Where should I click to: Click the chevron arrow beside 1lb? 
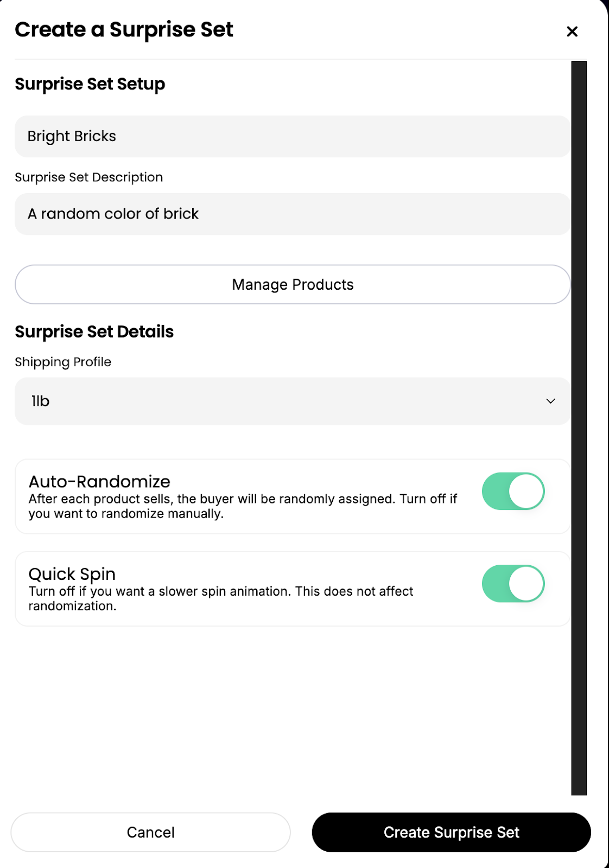550,401
